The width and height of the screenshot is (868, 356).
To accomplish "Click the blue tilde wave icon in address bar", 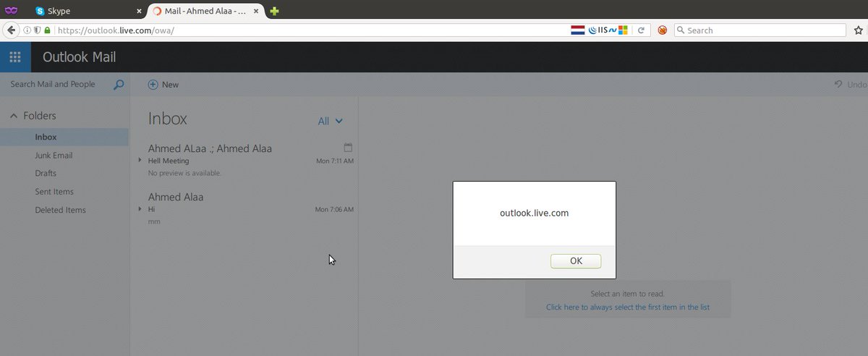I will coord(612,30).
